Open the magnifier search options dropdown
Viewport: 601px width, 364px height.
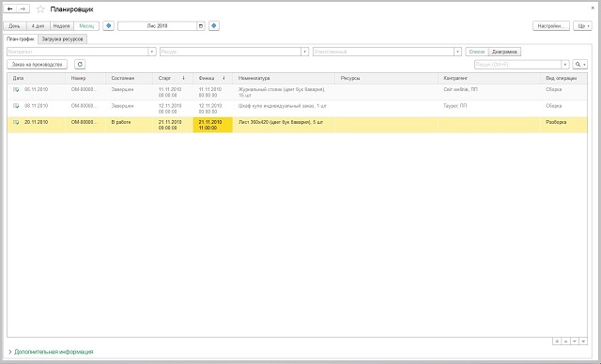580,65
